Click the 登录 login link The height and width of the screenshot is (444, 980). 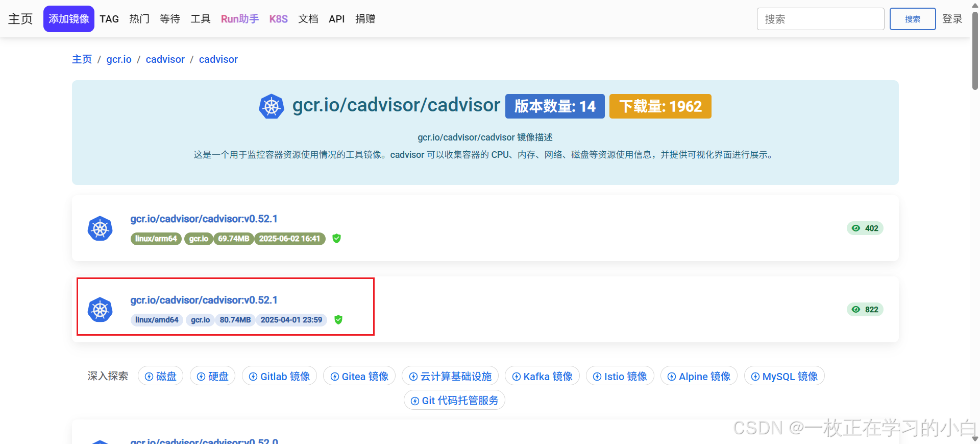(952, 19)
